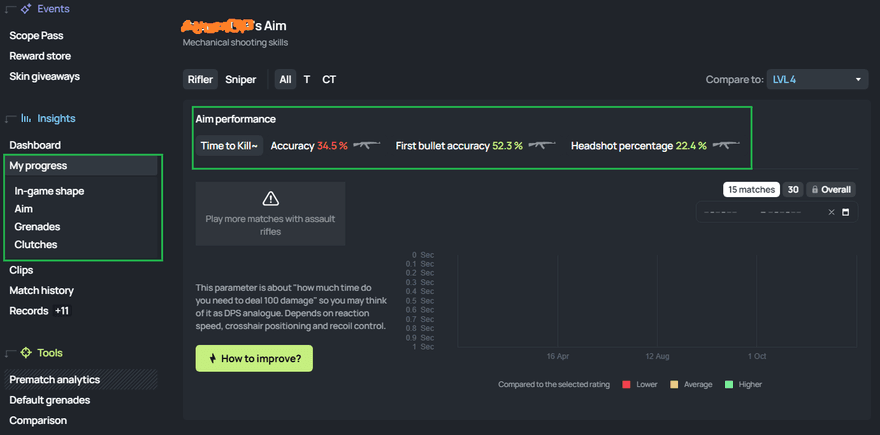Select the Time to Kill metric
The height and width of the screenshot is (435, 880).
(x=229, y=146)
